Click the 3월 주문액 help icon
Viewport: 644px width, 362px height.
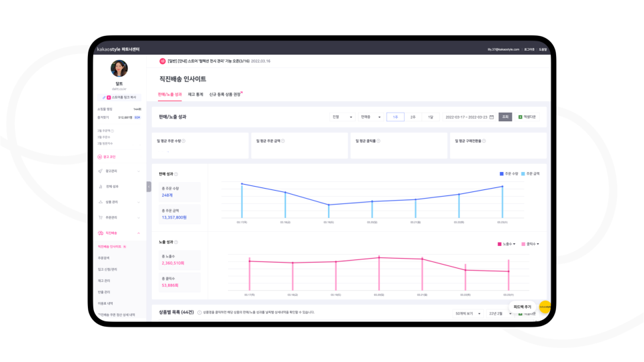tap(112, 131)
